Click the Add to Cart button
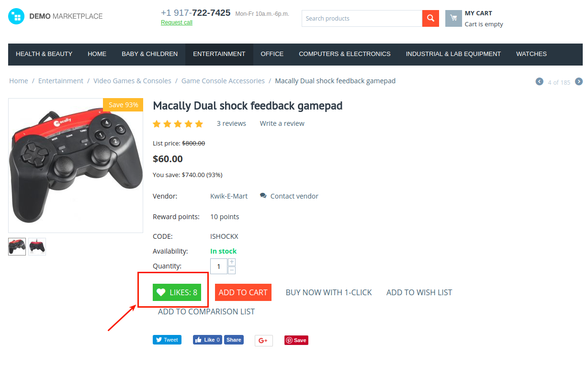 point(243,292)
